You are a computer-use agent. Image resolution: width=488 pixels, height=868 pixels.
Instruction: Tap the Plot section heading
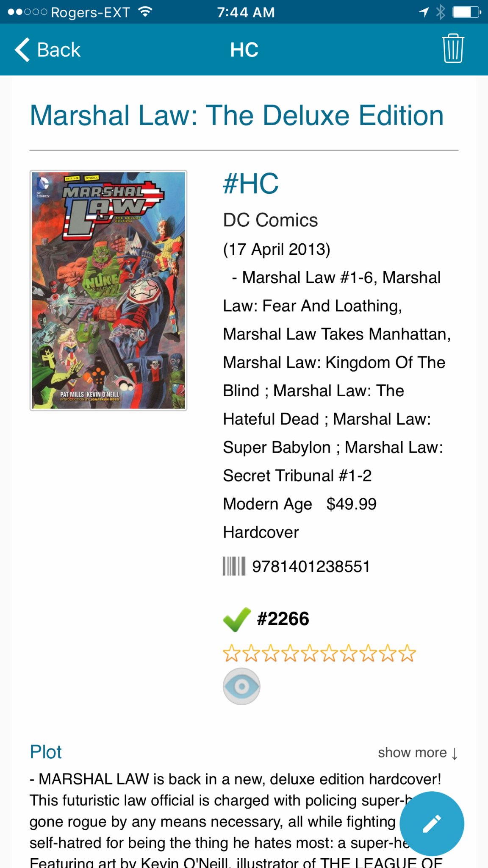click(x=46, y=752)
